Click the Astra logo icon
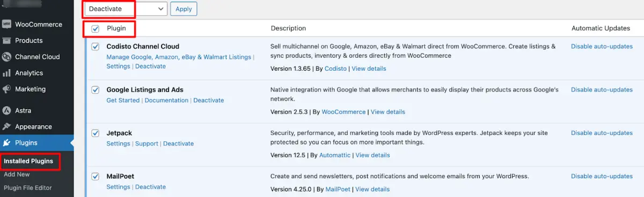The image size is (644, 197). 6,111
